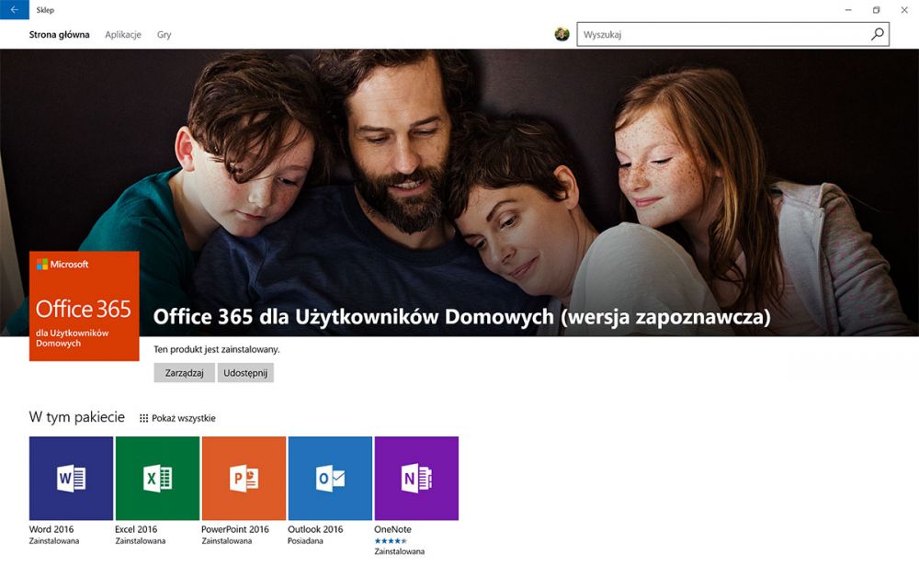This screenshot has height=588, width=919.
Task: Click the OneNote star rating
Action: coord(391,540)
